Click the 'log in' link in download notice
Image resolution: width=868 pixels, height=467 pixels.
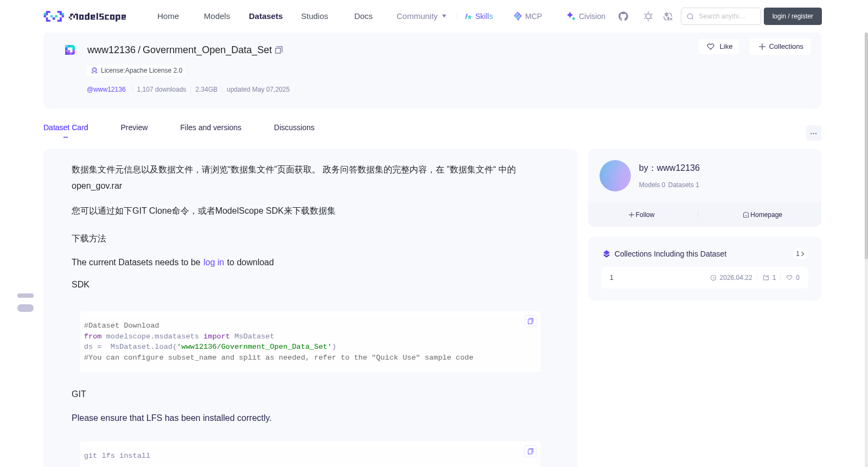(214, 263)
